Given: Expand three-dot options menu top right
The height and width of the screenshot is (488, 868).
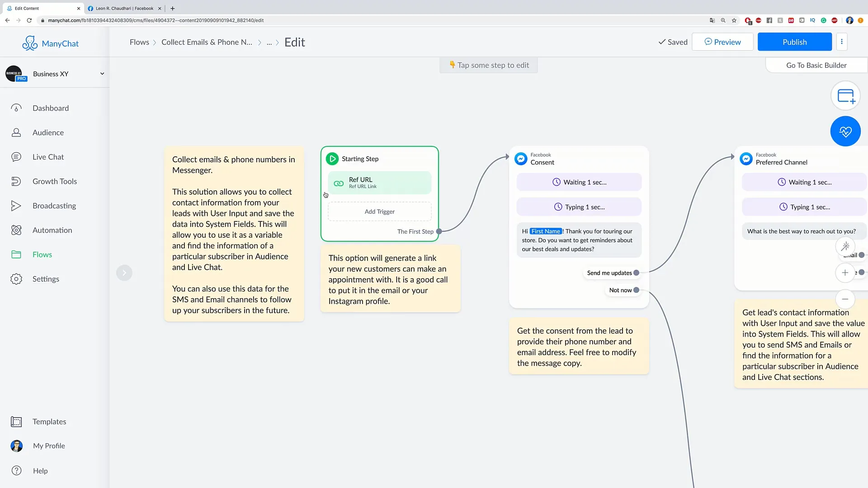Looking at the screenshot, I should 842,42.
